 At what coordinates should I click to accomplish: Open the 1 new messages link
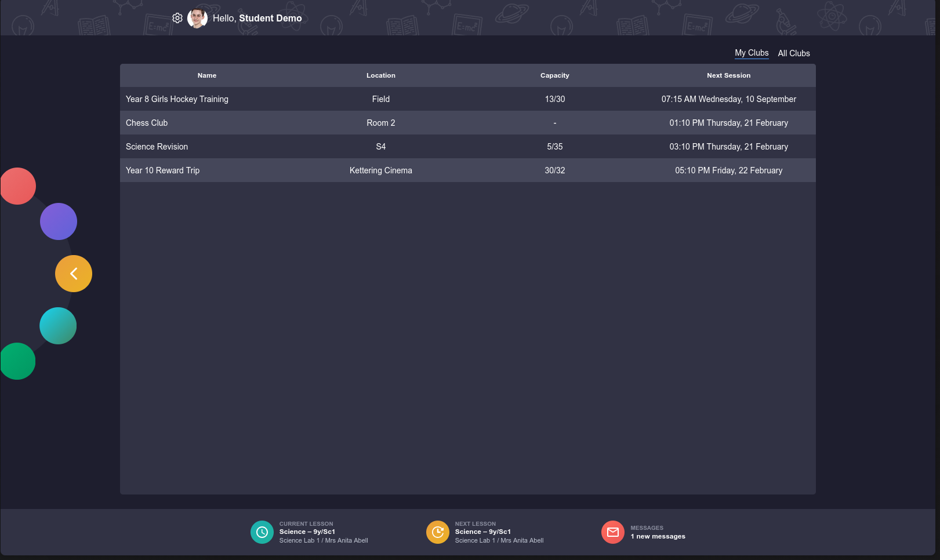coord(658,536)
